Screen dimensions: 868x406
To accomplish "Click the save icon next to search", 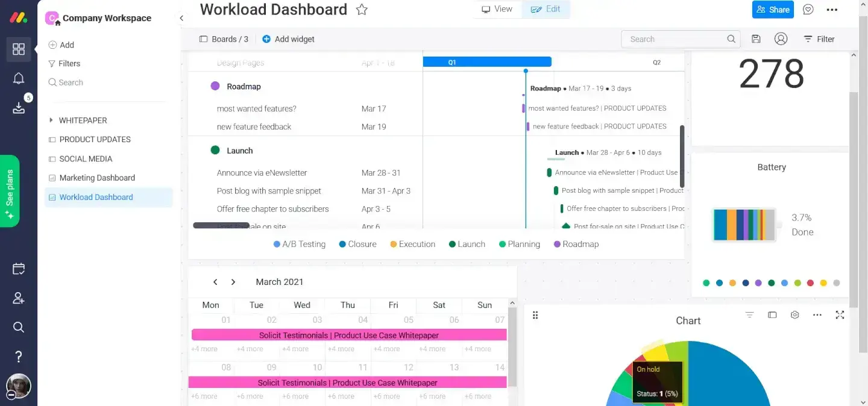I will coord(756,39).
